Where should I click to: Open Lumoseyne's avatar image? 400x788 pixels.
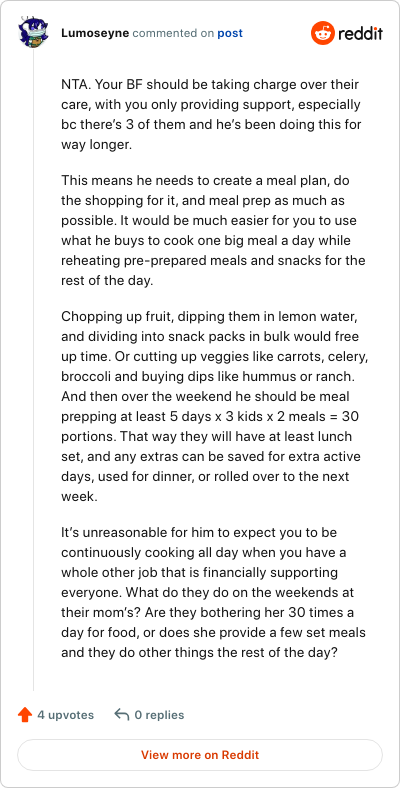tap(33, 32)
